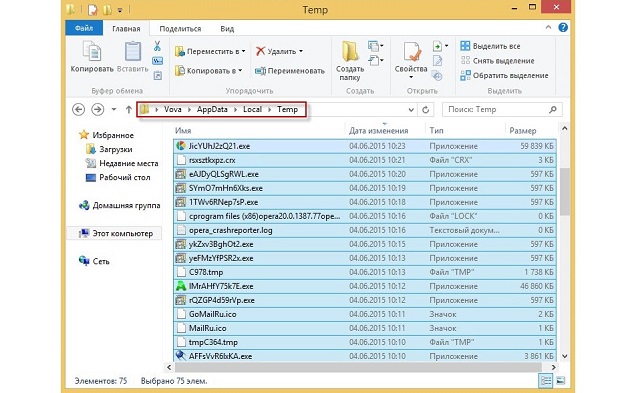The width and height of the screenshot is (640, 393).
Task: Go back with the Back arrow
Action: (78, 109)
